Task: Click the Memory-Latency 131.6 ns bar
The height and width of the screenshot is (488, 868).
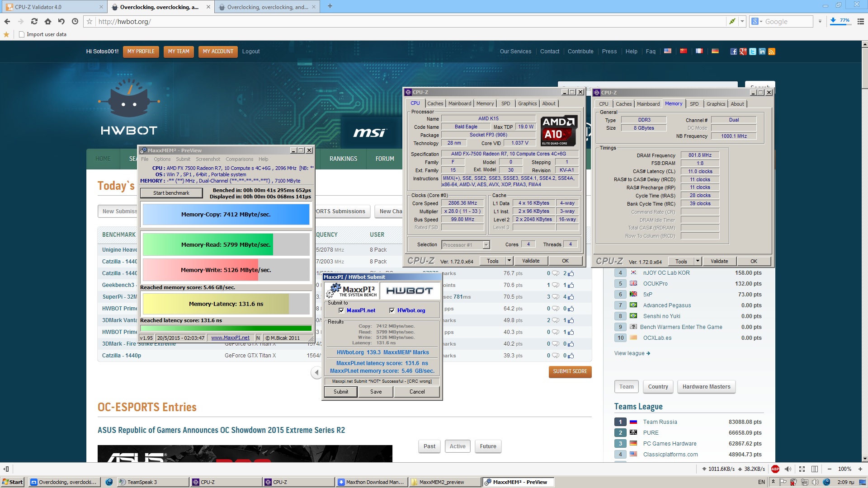Action: [x=226, y=304]
